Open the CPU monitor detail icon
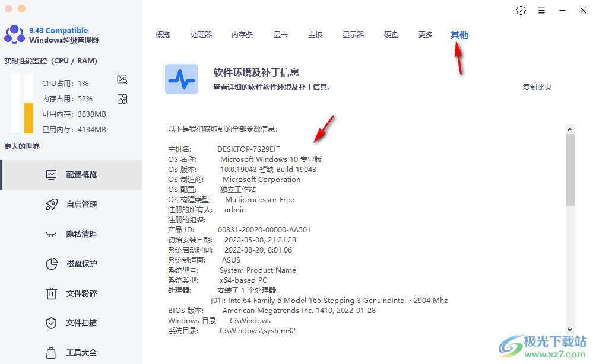 pos(122,79)
